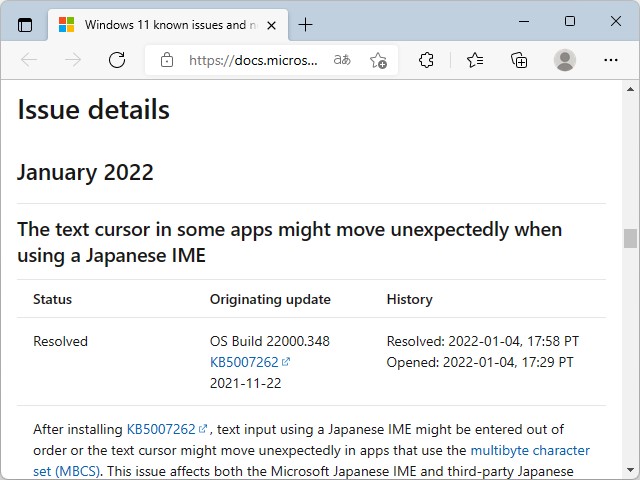Open Settings and more menu
The image size is (640, 480).
[x=611, y=60]
